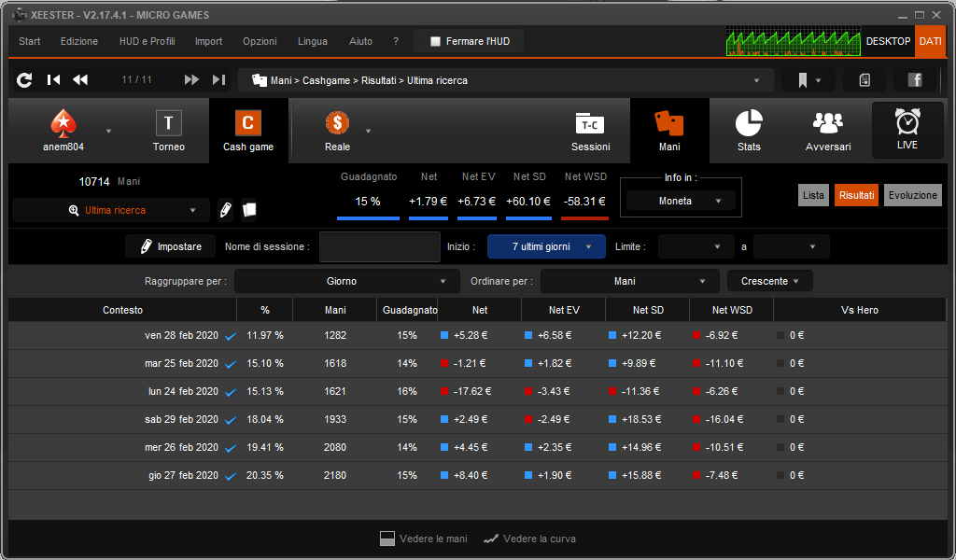Click the Nome di sessione input field
The height and width of the screenshot is (560, 956).
pyautogui.click(x=380, y=246)
